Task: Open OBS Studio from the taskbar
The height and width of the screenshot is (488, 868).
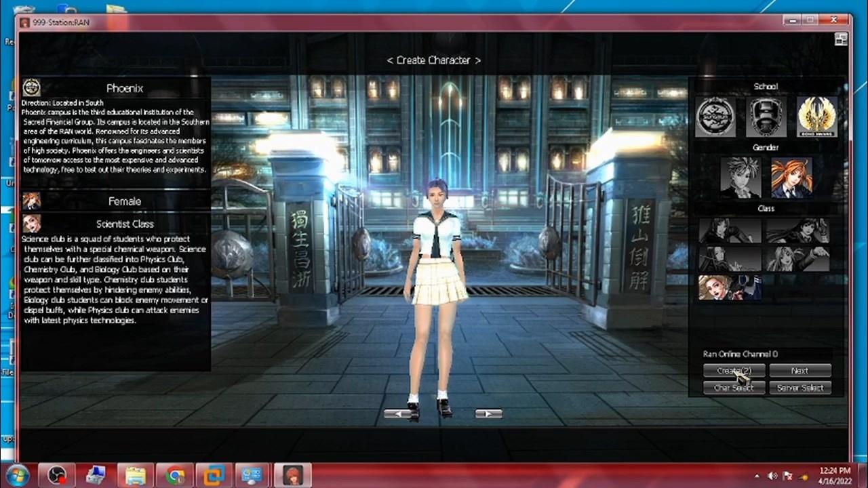Action: coord(56,475)
